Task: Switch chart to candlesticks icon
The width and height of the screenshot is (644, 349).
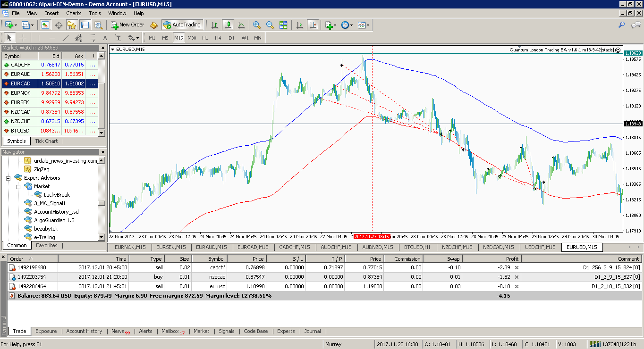Action: [228, 25]
